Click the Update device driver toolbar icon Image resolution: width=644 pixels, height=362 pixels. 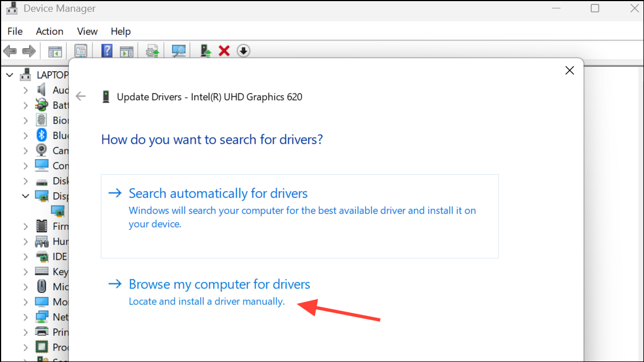coord(152,52)
